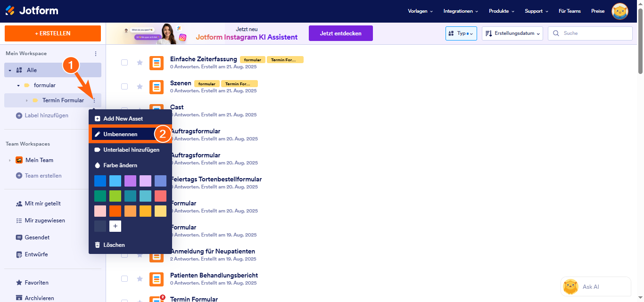Choose Farbe ändern menu entry

pos(130,165)
